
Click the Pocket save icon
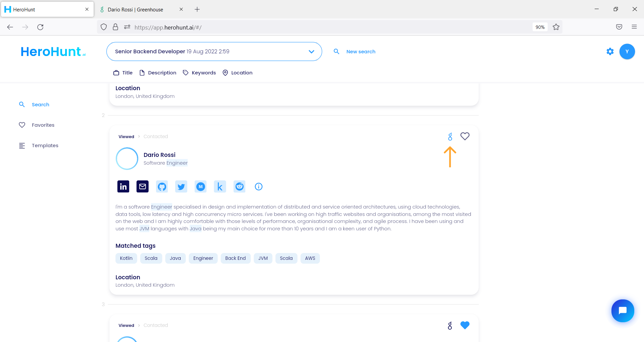coord(619,27)
